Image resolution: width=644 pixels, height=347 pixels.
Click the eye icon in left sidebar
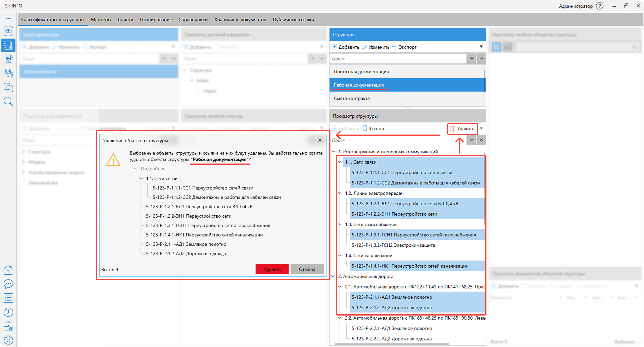coord(8,31)
